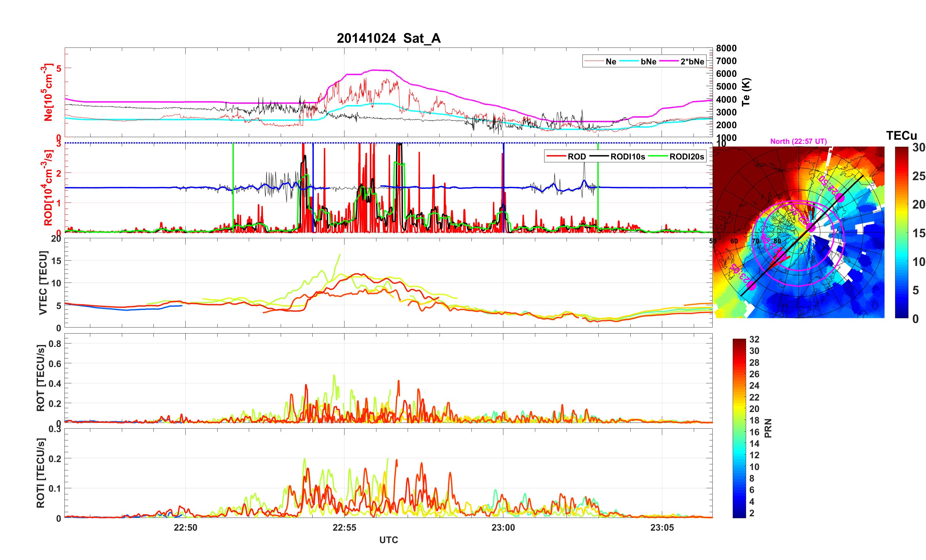Click the 'North (22:57 UT)' map title

798,141
